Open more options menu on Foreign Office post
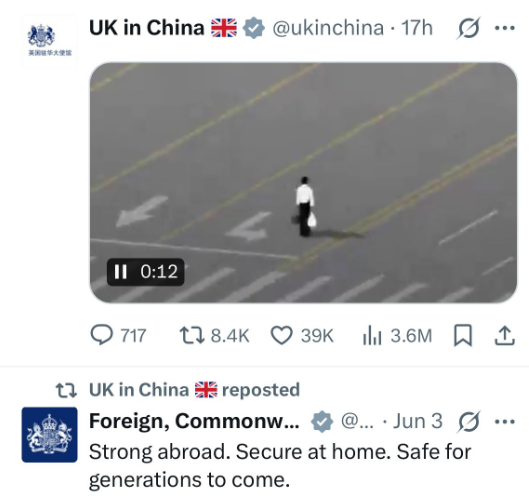The image size is (529, 499). point(505,421)
